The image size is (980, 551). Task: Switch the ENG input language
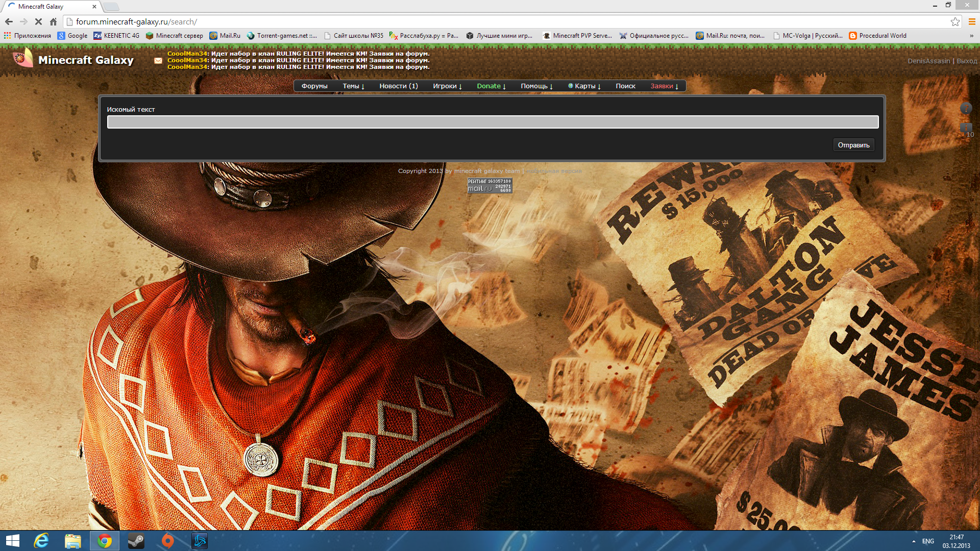click(928, 541)
